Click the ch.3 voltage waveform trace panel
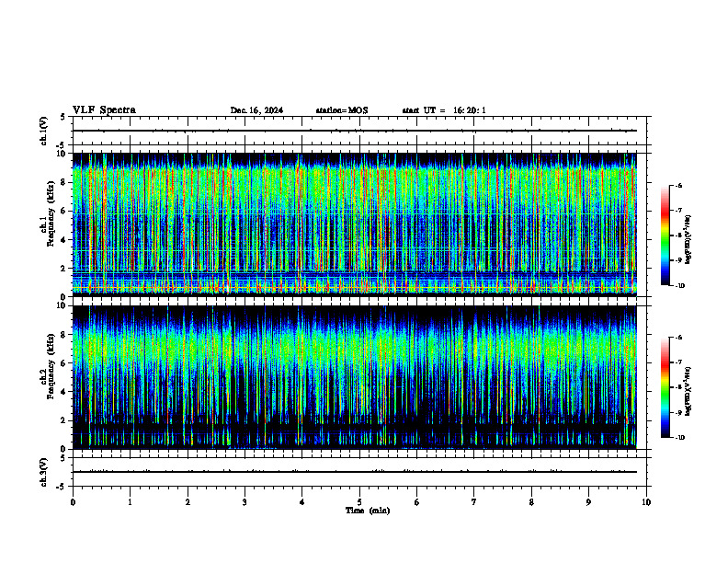The height and width of the screenshot is (563, 728). 359,472
